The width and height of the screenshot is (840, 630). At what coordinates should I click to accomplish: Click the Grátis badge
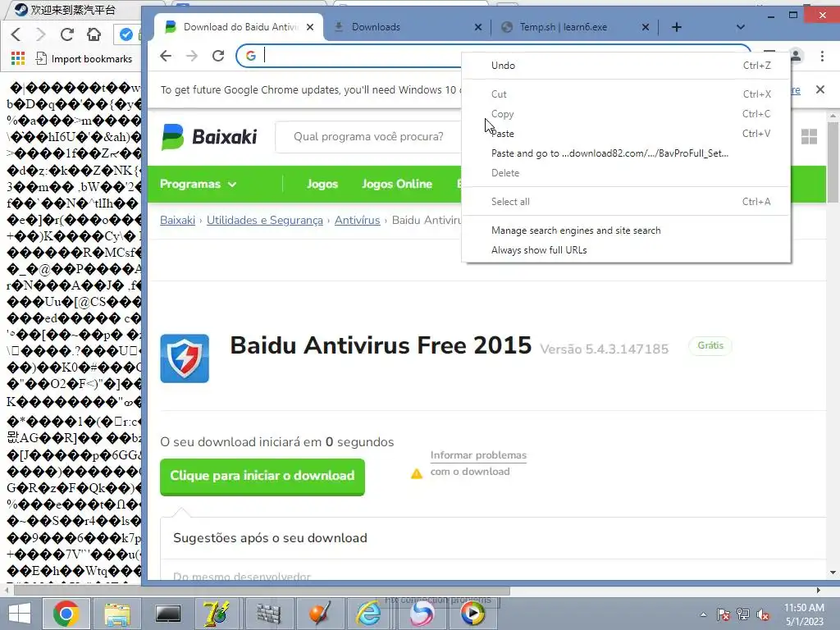click(x=710, y=345)
